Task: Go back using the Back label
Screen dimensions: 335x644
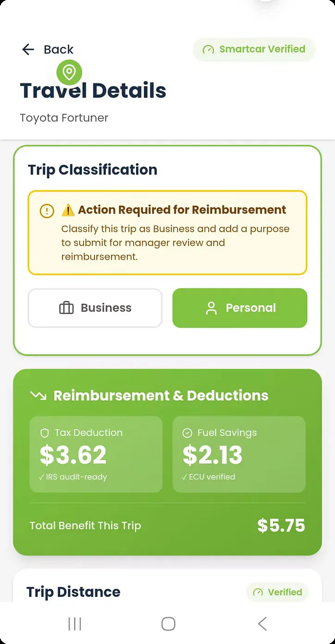Action: pyautogui.click(x=58, y=50)
